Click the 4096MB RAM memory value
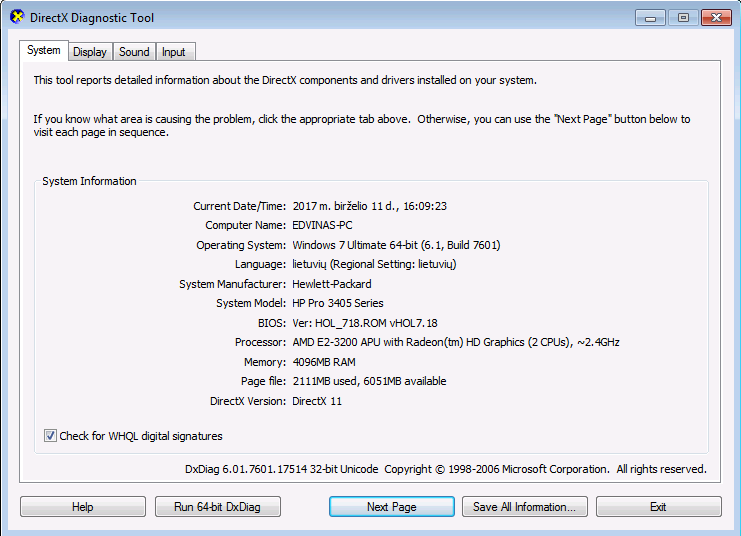 tap(323, 362)
